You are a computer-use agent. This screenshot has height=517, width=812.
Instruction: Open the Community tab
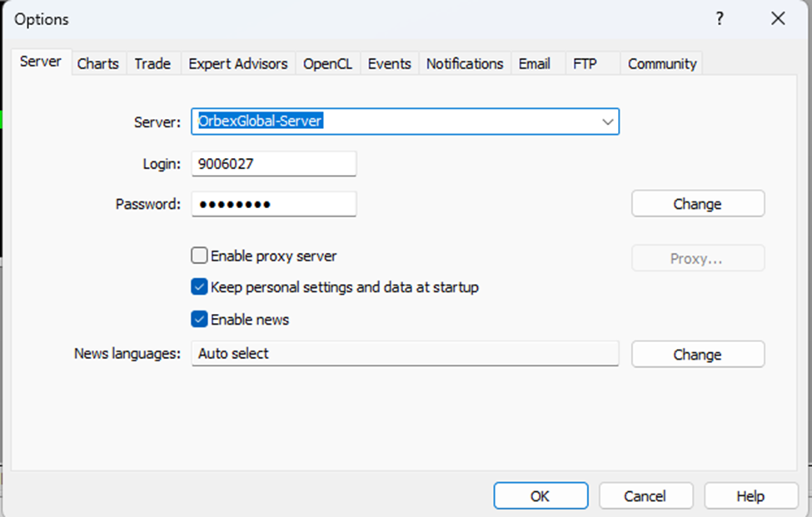(662, 63)
